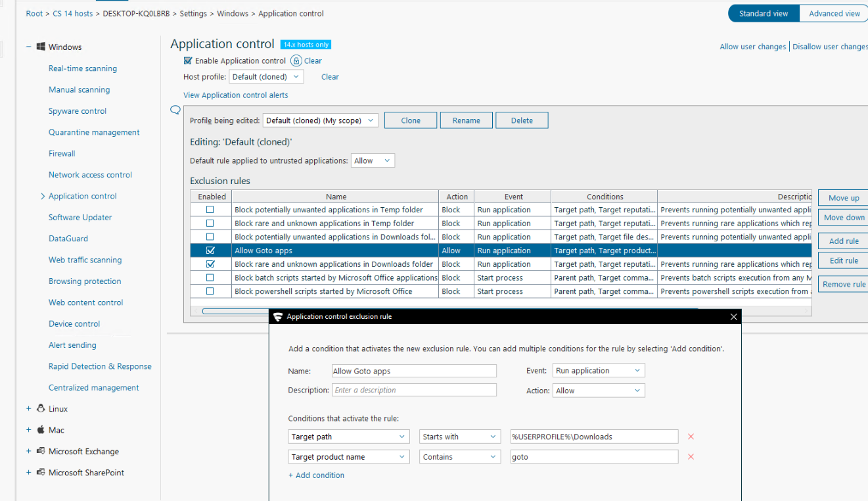
Task: Click the '%USERPROFILE%\Downloads' value field
Action: coord(594,437)
